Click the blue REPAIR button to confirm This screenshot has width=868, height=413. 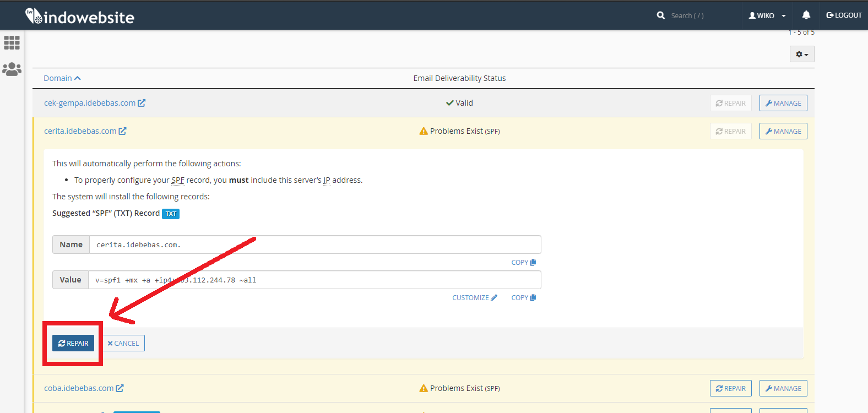(73, 343)
